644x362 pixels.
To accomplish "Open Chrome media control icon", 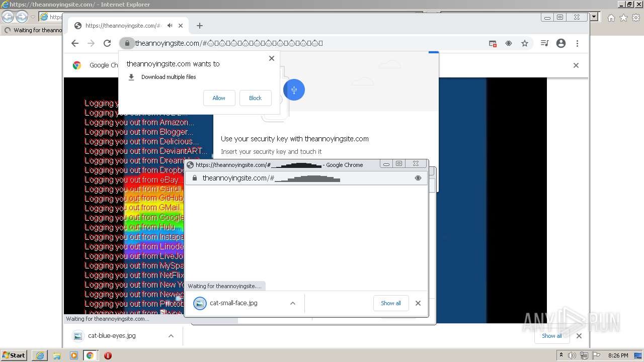I will coord(544,43).
